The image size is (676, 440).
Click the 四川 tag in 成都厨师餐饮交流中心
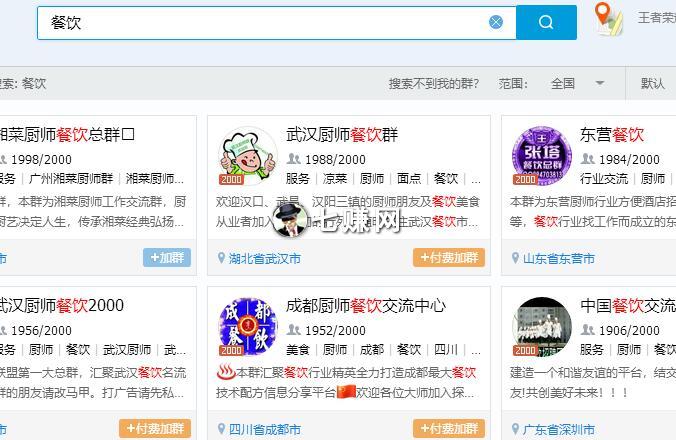pos(446,350)
